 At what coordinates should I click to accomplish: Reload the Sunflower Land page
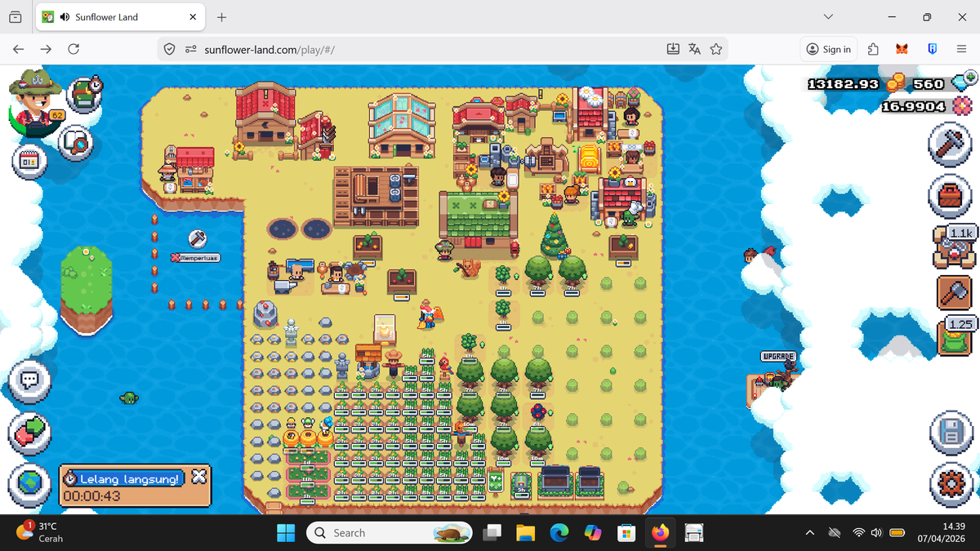(73, 49)
